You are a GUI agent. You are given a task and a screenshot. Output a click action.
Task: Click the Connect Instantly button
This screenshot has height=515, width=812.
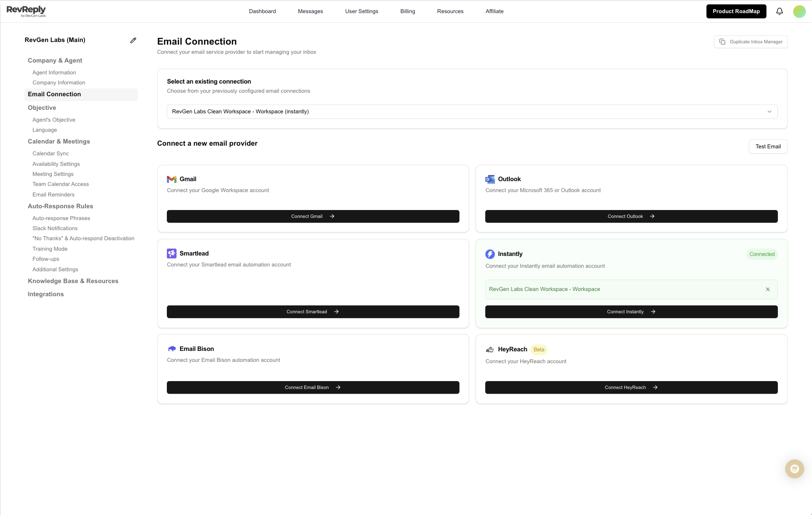tap(632, 312)
